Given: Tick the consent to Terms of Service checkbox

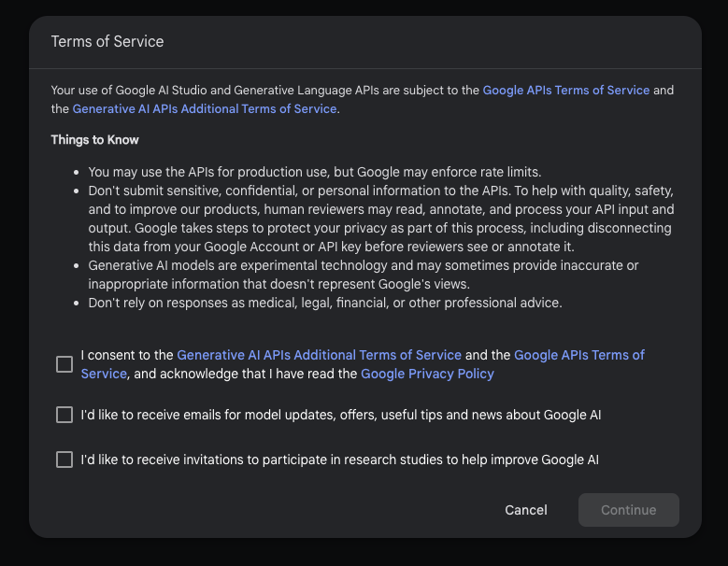Looking at the screenshot, I should click(x=64, y=364).
